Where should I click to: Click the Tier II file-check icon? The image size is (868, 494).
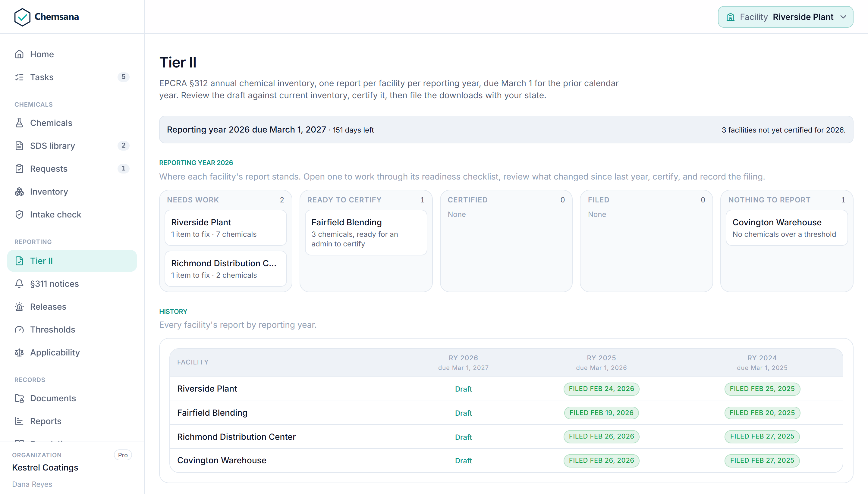tap(19, 261)
